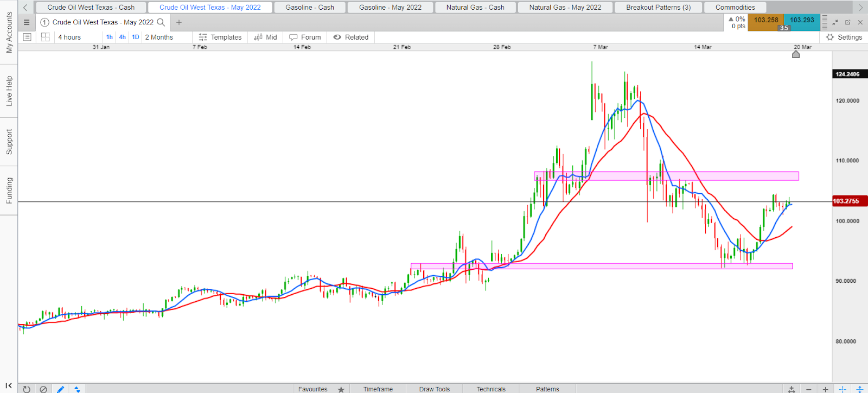This screenshot has width=868, height=393.
Task: Open Related markets
Action: click(351, 37)
